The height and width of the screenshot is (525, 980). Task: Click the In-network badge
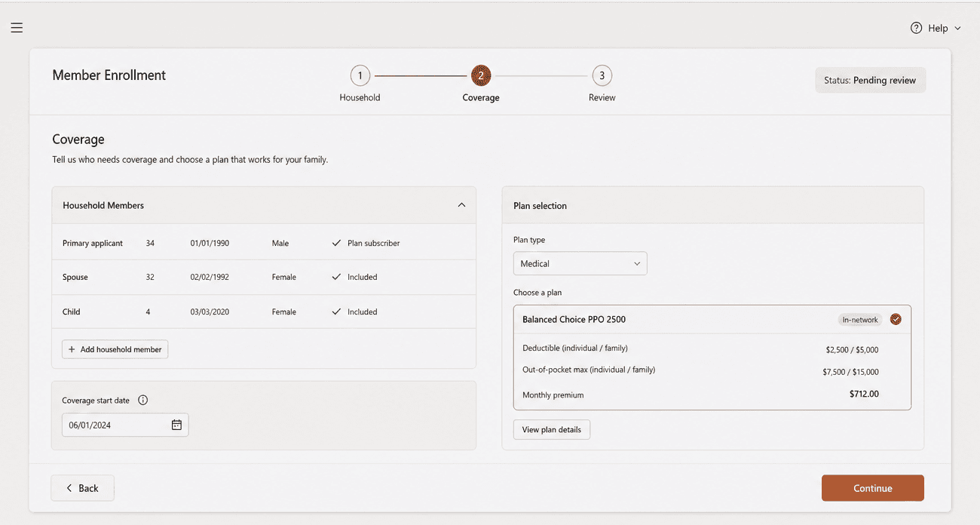click(x=860, y=320)
